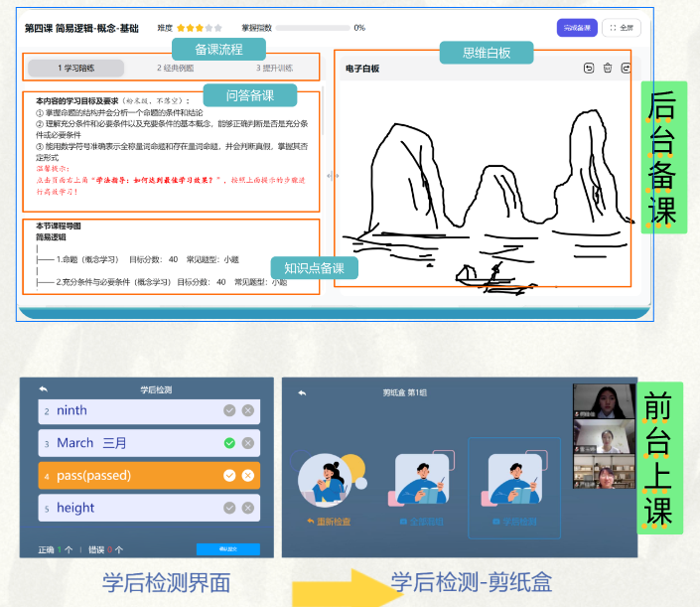
Task: Mark "pass(passed)" as wrong
Action: coord(248,475)
